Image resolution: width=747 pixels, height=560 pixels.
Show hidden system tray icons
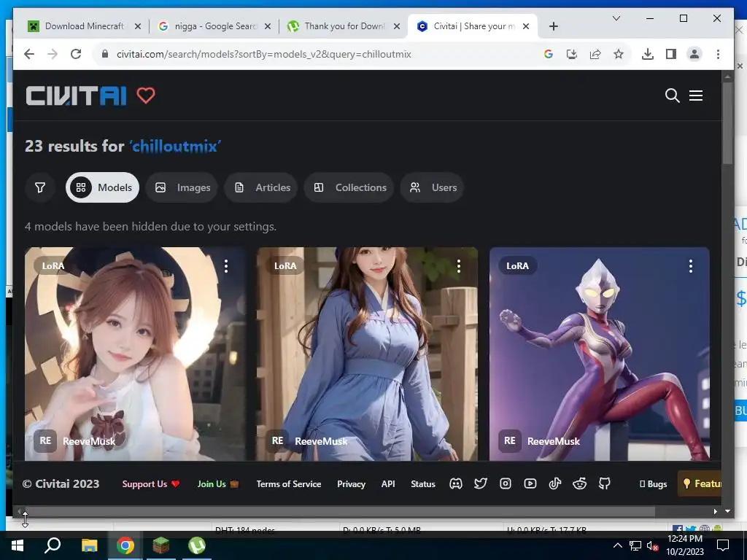pos(617,545)
